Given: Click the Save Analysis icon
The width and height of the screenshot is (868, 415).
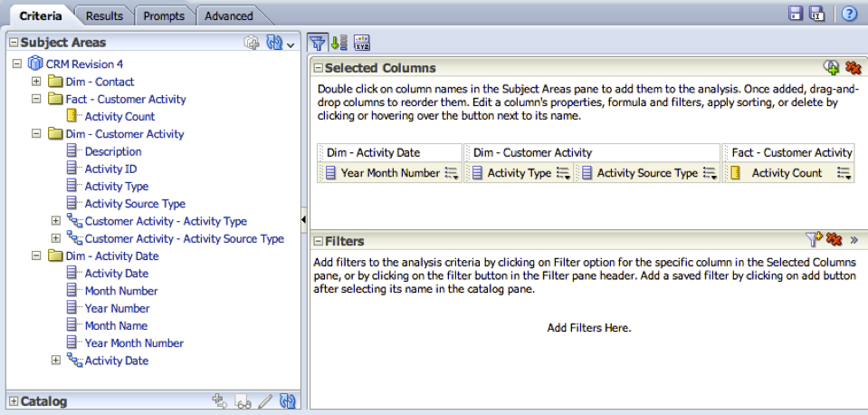Looking at the screenshot, I should tap(796, 14).
